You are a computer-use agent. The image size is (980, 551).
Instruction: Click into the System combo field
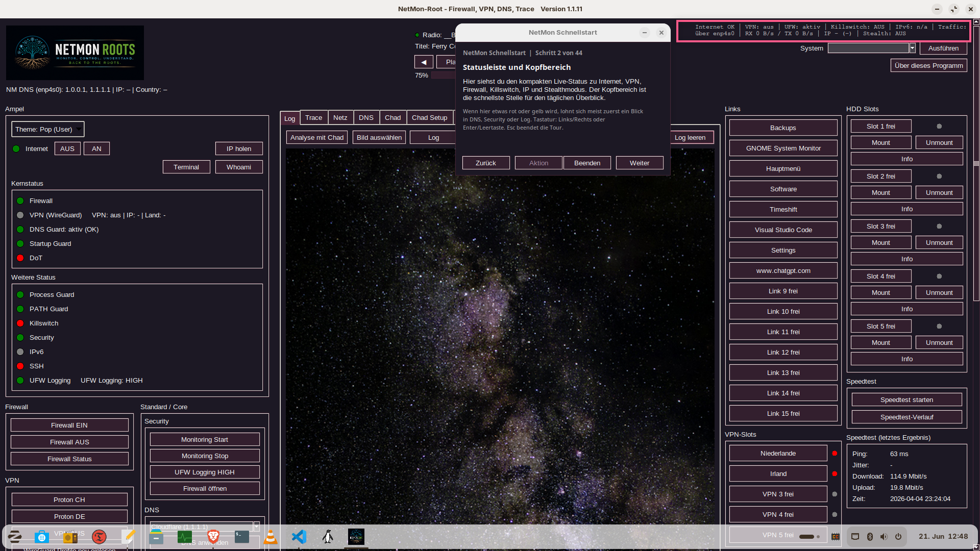click(868, 48)
